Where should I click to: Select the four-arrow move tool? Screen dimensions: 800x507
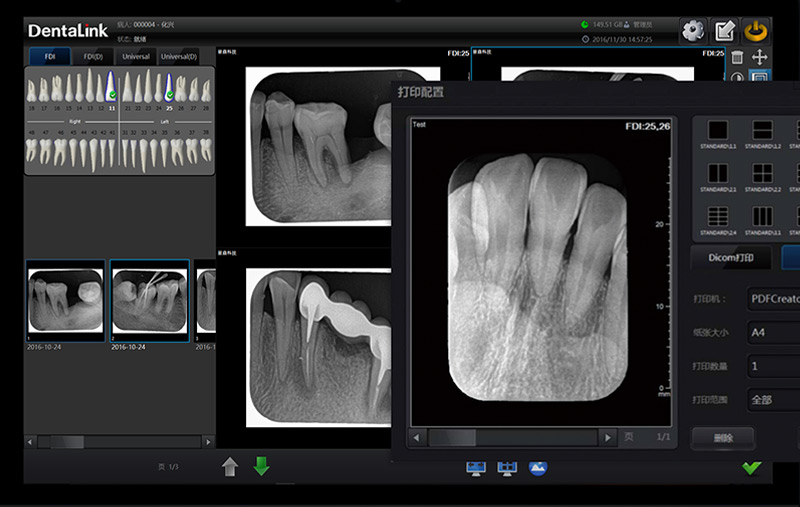[760, 58]
